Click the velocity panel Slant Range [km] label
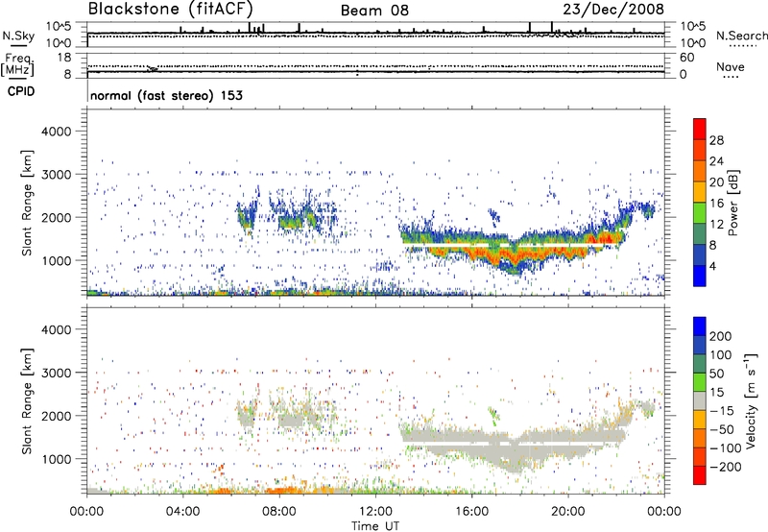Image resolution: width=768 pixels, height=532 pixels. click(x=27, y=400)
